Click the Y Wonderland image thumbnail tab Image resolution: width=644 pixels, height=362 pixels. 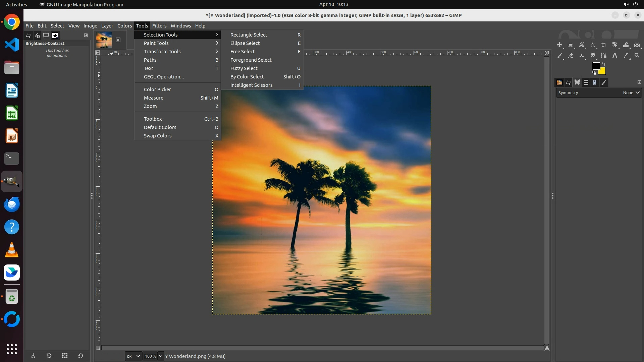tap(104, 40)
